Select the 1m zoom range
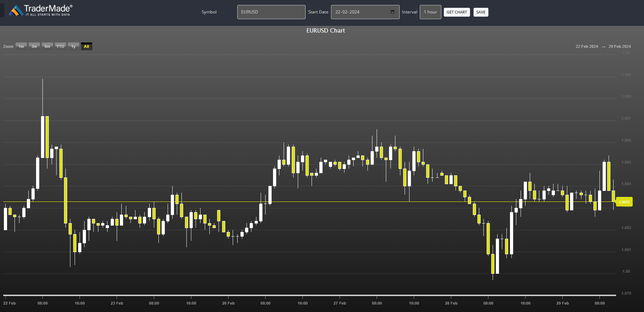Image resolution: width=644 pixels, height=312 pixels. click(21, 46)
